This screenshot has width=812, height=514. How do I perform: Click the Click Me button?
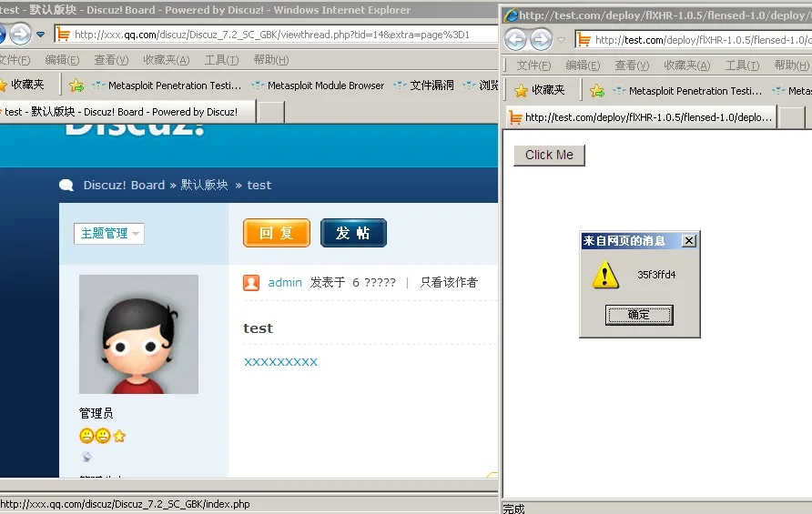[x=550, y=156]
